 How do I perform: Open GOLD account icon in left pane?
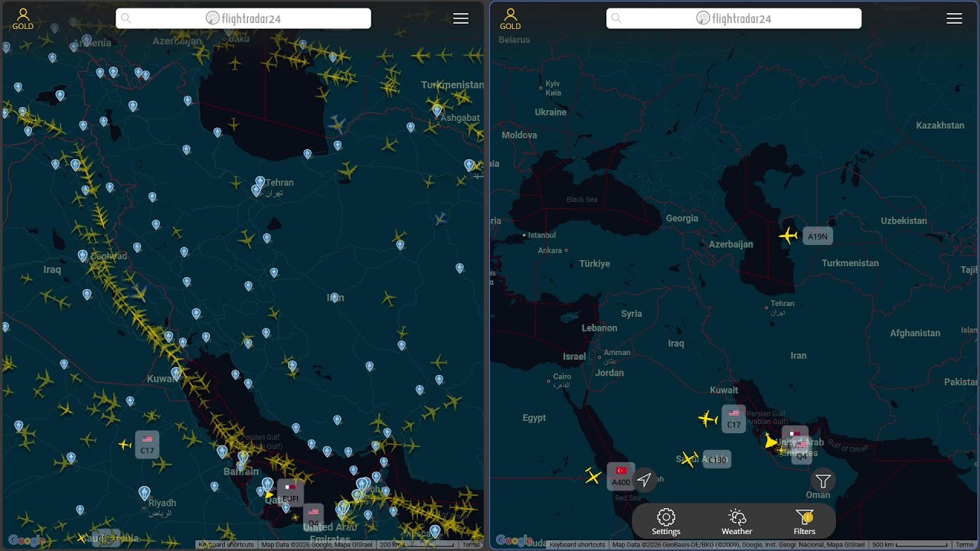click(23, 19)
